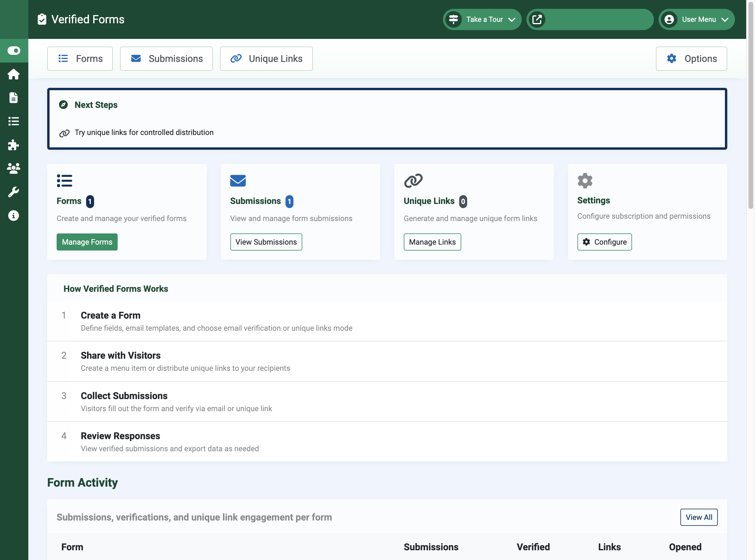Open the external-link preview icon in the header

(x=538, y=19)
